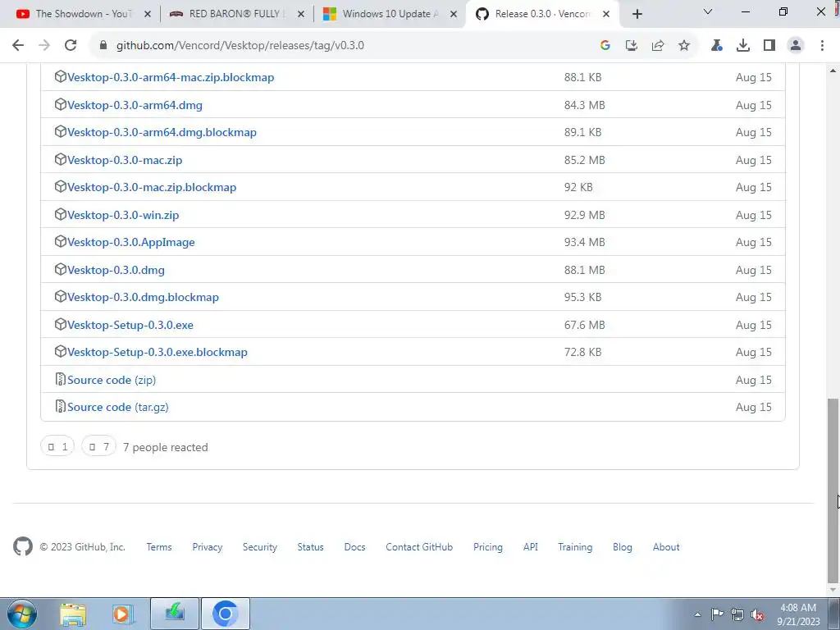Go back to the previous page

point(18,46)
